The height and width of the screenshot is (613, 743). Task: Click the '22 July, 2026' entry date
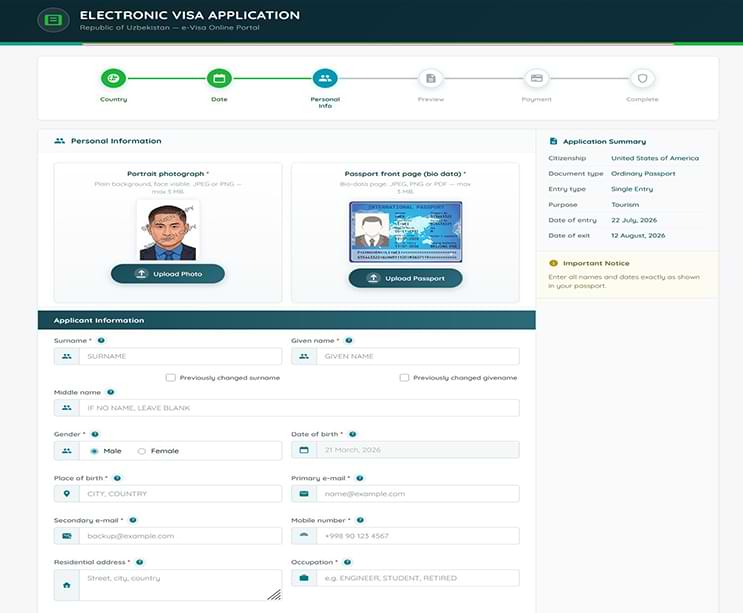[x=634, y=220]
